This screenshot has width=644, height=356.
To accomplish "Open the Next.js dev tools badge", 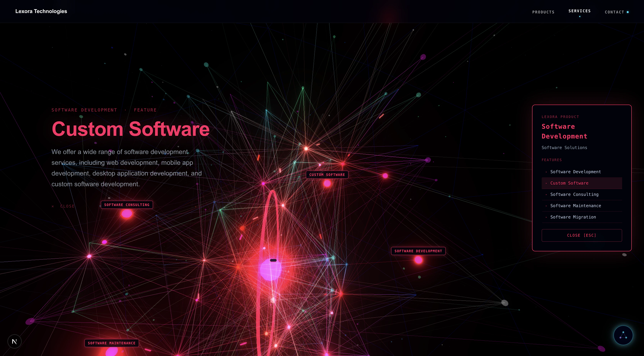I will 15,341.
